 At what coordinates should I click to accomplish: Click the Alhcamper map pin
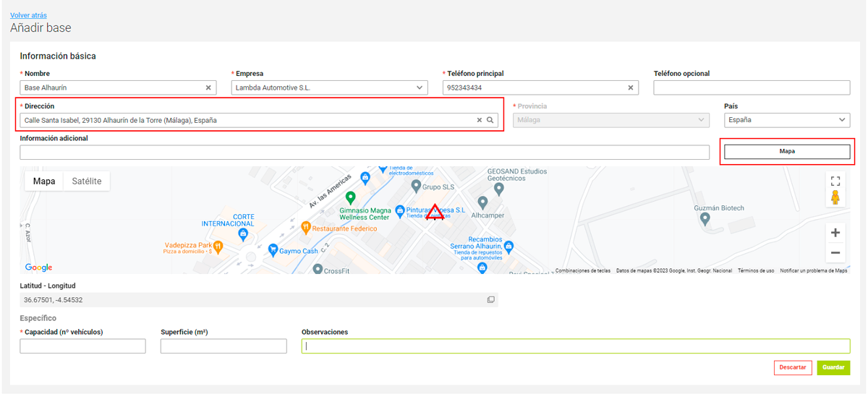482,203
